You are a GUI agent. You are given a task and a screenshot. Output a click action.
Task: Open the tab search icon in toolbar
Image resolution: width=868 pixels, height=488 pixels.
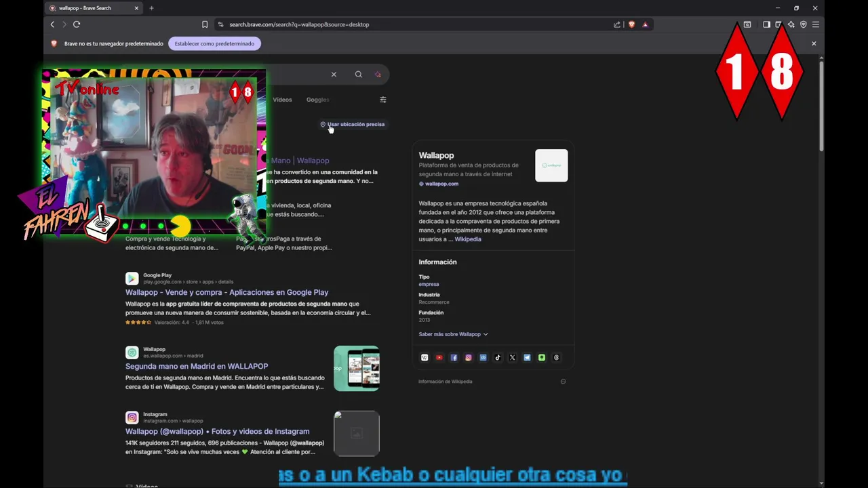point(747,24)
